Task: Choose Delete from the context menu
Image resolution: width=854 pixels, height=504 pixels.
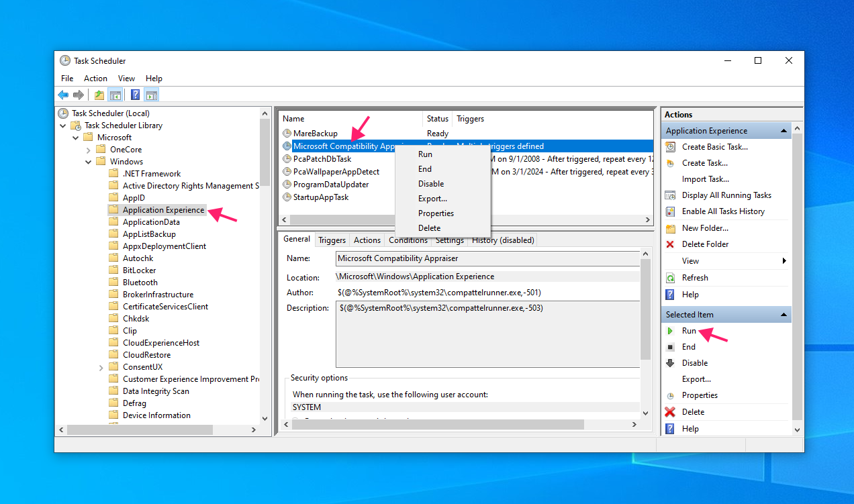Action: (443, 228)
